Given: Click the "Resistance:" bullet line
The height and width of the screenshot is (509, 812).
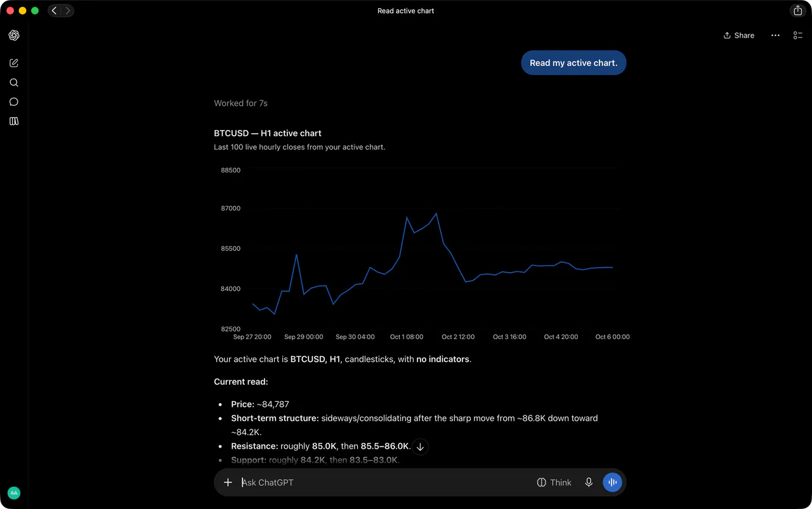Looking at the screenshot, I should pos(321,446).
